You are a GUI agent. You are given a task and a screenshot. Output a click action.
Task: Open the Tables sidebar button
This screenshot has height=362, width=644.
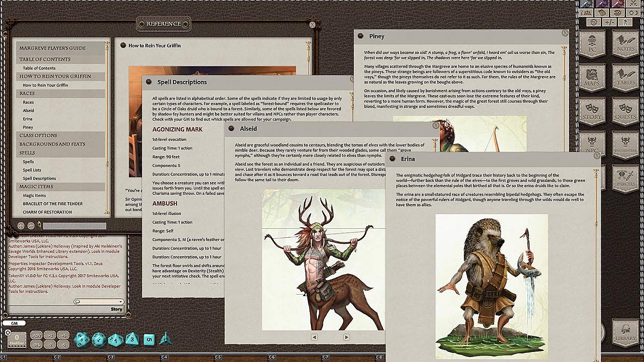(626, 77)
